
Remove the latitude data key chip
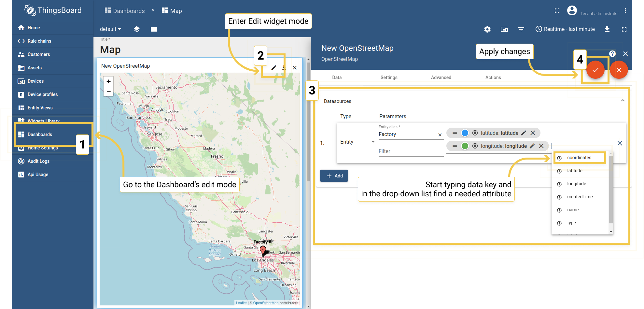pyautogui.click(x=533, y=133)
